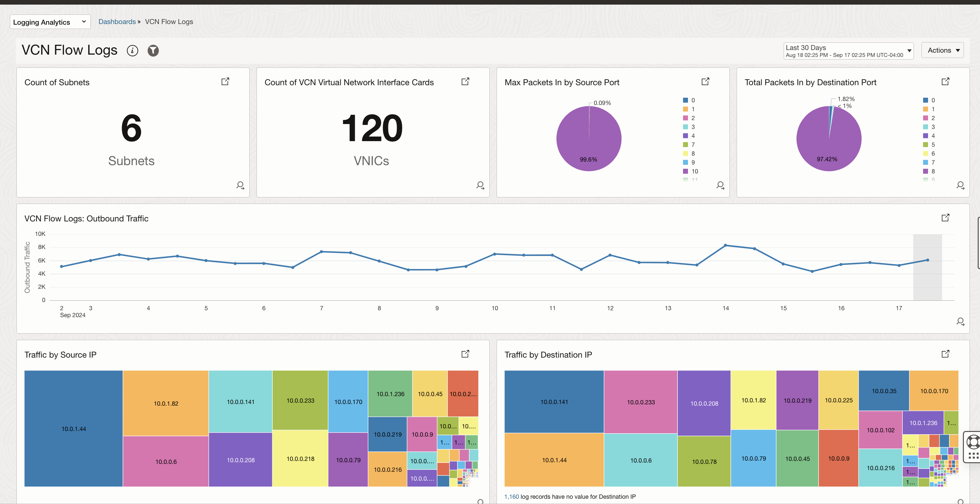Open VNIC count widget in new window

(465, 82)
